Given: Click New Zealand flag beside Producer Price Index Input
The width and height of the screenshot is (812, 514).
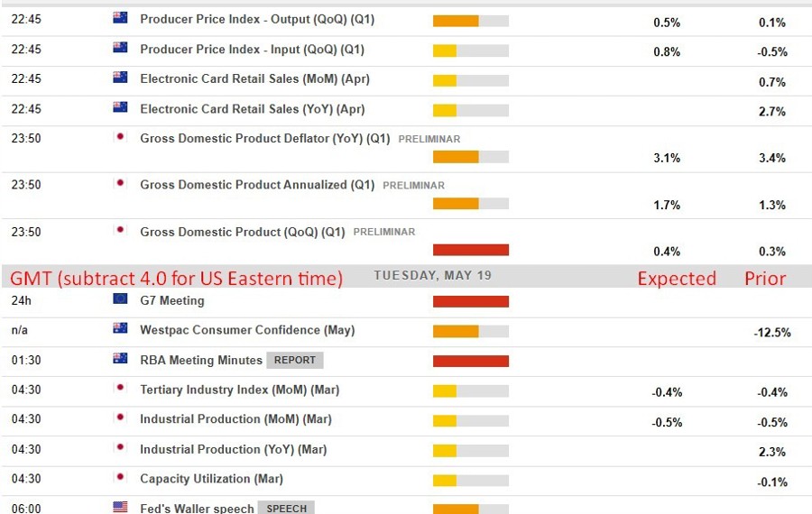Looking at the screenshot, I should click(x=120, y=48).
